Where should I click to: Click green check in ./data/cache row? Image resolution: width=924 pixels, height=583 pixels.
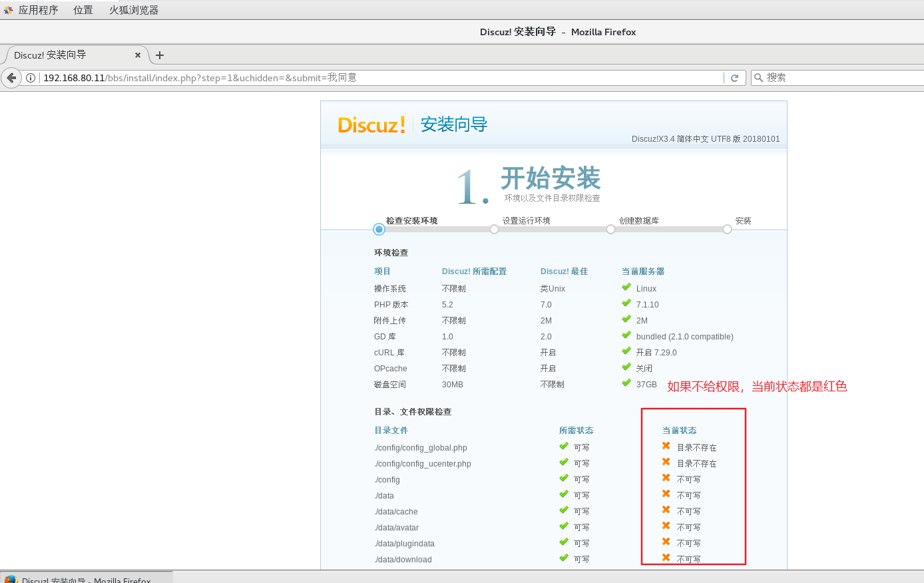pos(564,510)
